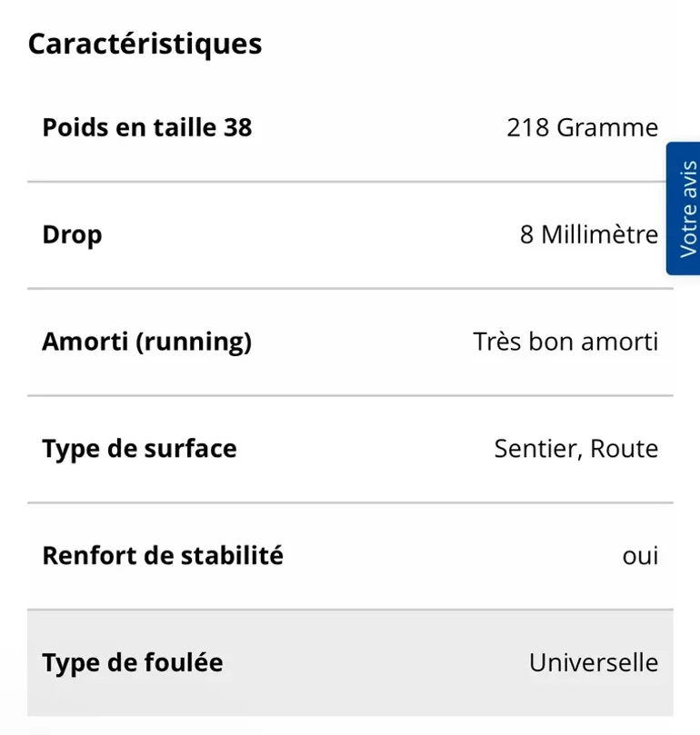Click the Universelle value

[594, 662]
